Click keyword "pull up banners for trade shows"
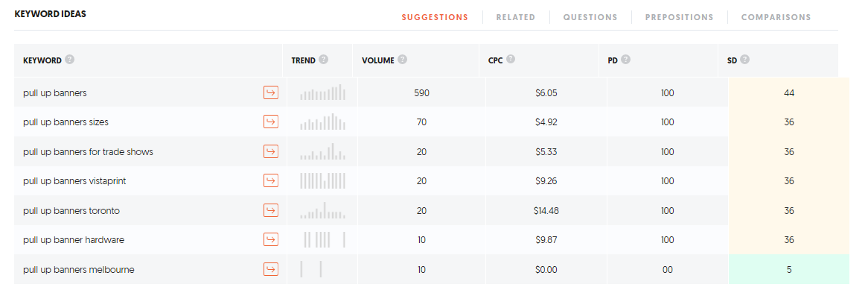This screenshot has height=296, width=868. coord(88,152)
